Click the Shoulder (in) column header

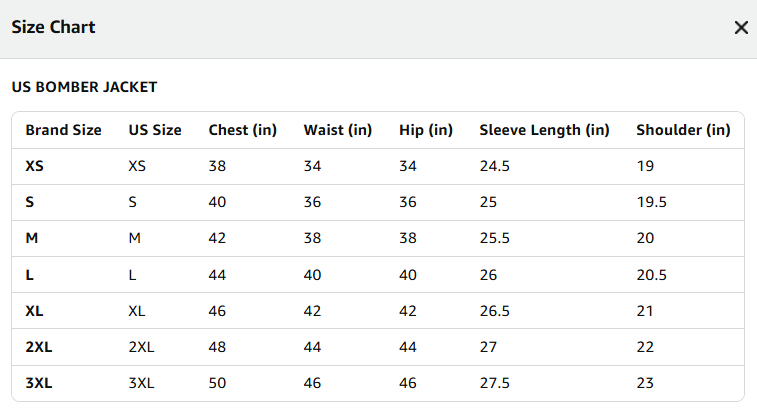683,130
